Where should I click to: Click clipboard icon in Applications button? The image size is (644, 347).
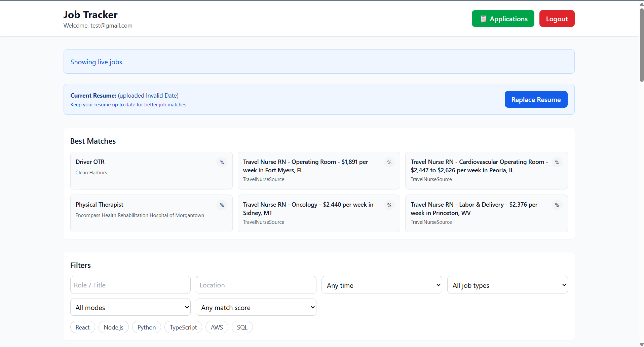(483, 19)
